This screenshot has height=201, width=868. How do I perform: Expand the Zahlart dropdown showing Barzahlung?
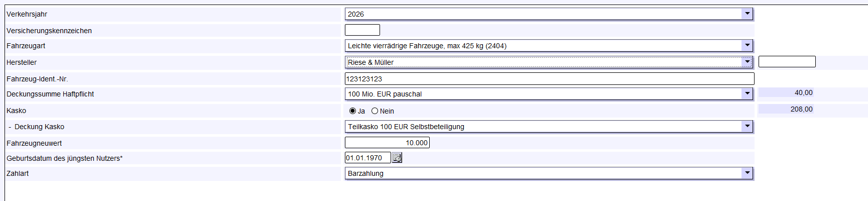(549, 173)
